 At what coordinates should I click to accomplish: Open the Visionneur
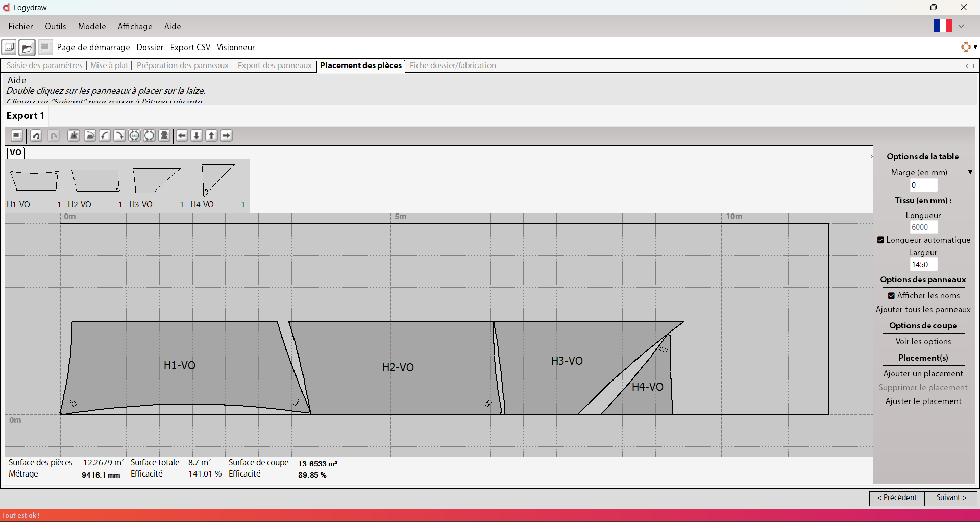pyautogui.click(x=236, y=47)
